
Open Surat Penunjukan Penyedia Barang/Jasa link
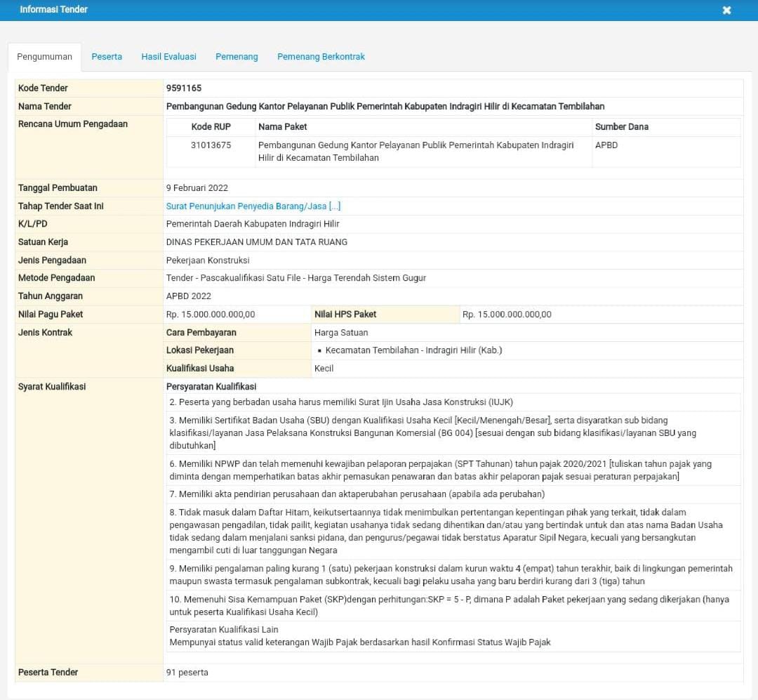[253, 206]
